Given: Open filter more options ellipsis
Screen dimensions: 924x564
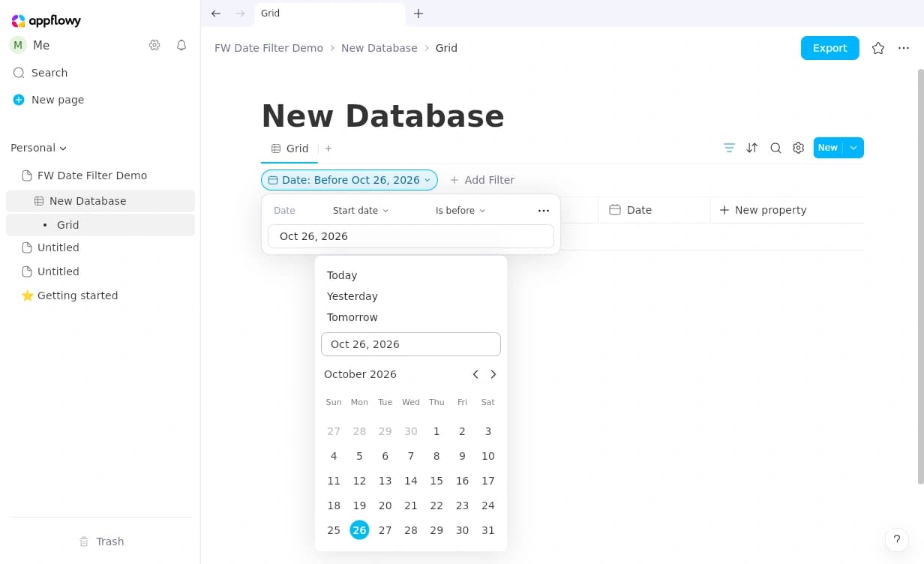Looking at the screenshot, I should point(544,211).
